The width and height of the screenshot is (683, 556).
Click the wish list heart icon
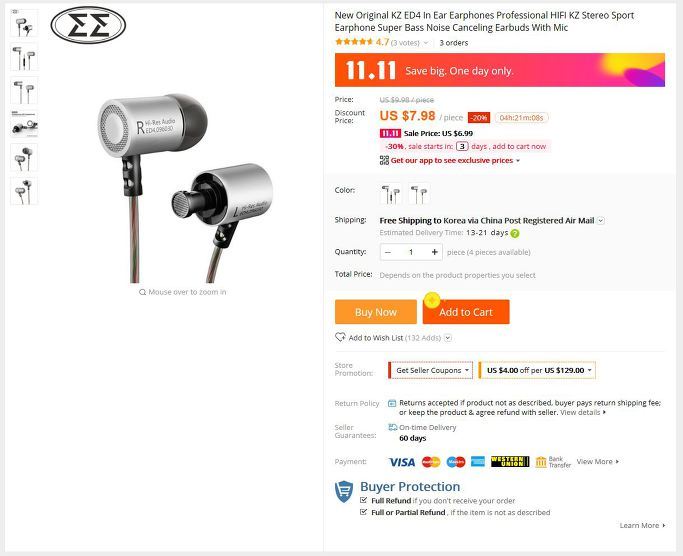(x=340, y=337)
